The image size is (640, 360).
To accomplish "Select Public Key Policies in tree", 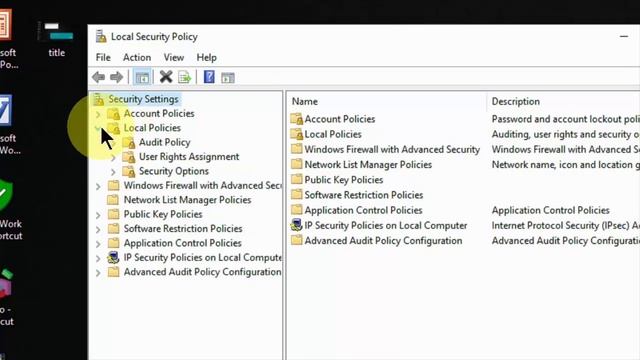I will [163, 214].
